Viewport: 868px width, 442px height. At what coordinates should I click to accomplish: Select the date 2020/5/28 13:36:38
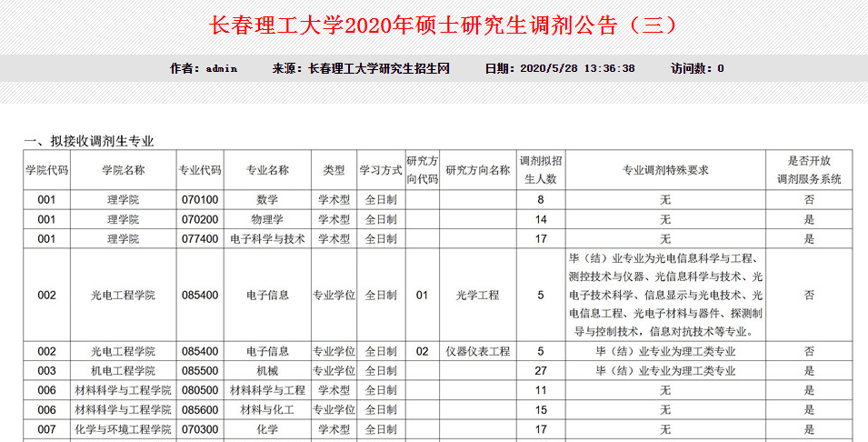coord(578,69)
